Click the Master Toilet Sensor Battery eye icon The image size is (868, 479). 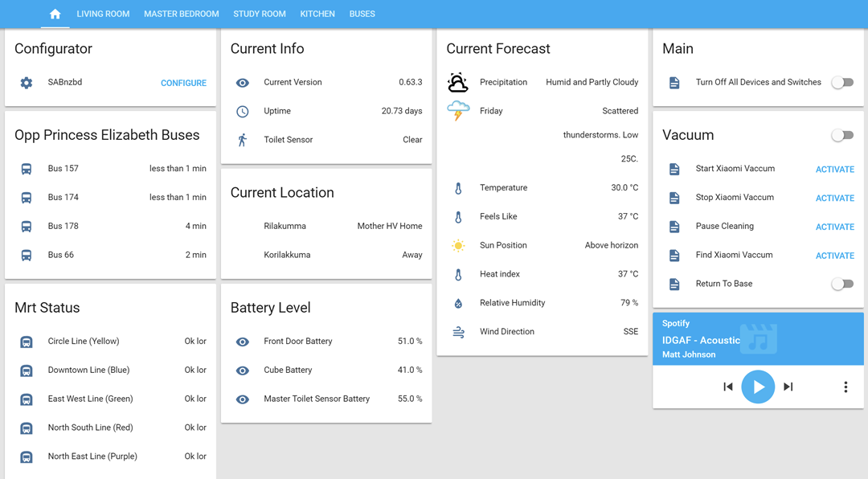pyautogui.click(x=243, y=399)
